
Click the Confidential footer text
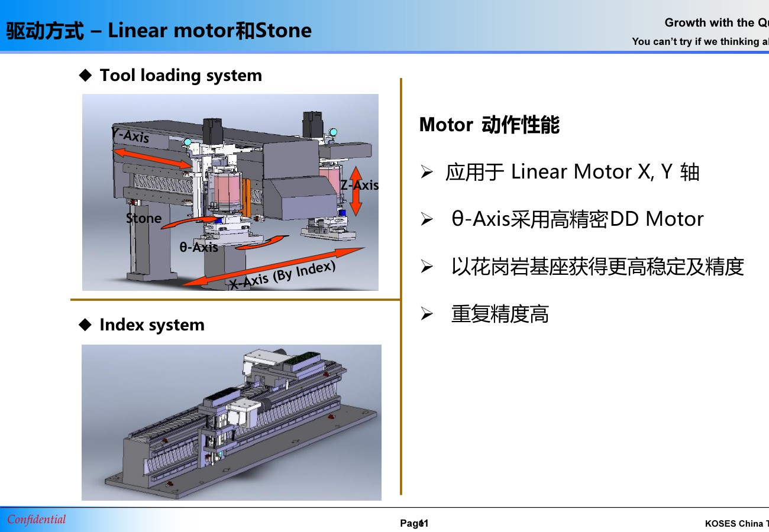pyautogui.click(x=37, y=520)
